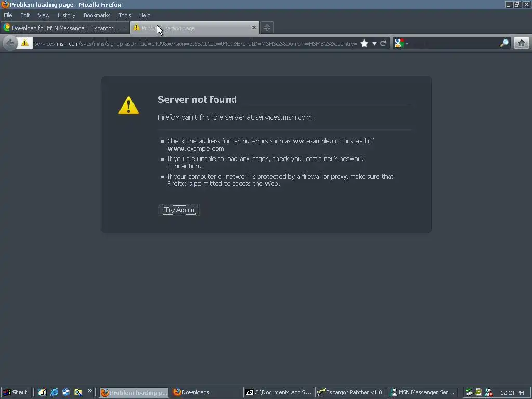The height and width of the screenshot is (399, 532).
Task: Open the Windows Start menu
Action: click(x=15, y=392)
